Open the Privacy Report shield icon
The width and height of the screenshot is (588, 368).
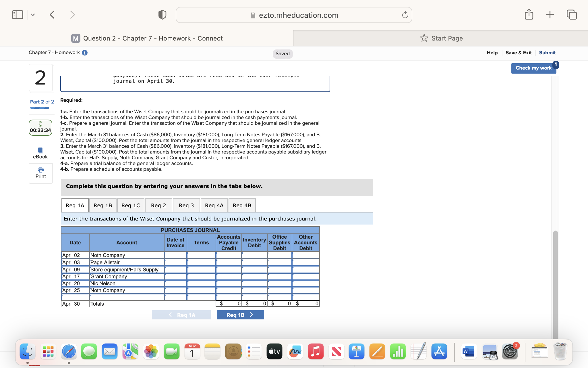(162, 14)
